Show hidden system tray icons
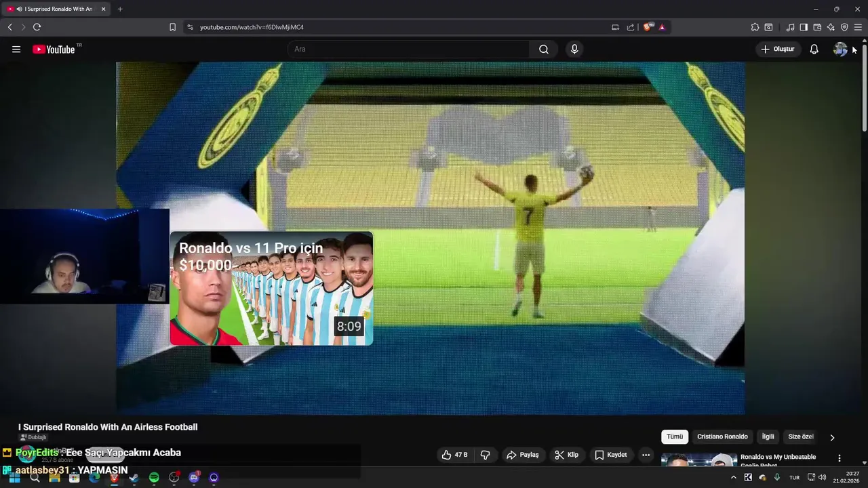The height and width of the screenshot is (488, 868). [733, 477]
